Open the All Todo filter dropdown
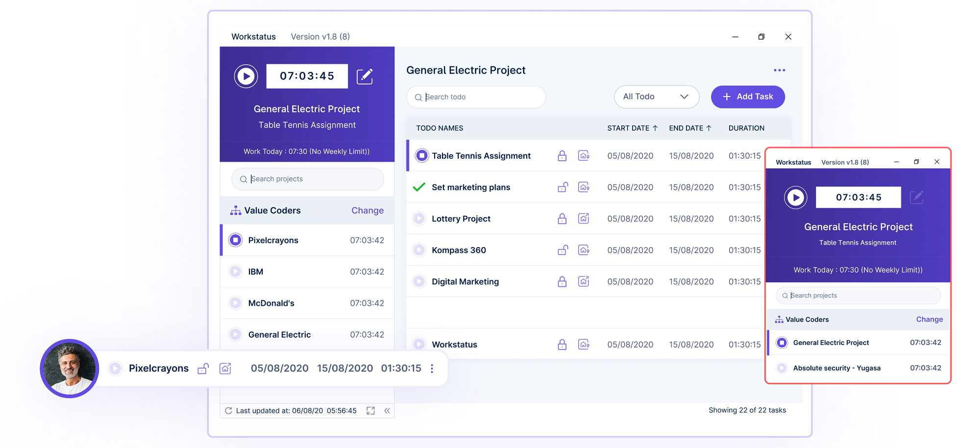The width and height of the screenshot is (980, 448). tap(657, 97)
